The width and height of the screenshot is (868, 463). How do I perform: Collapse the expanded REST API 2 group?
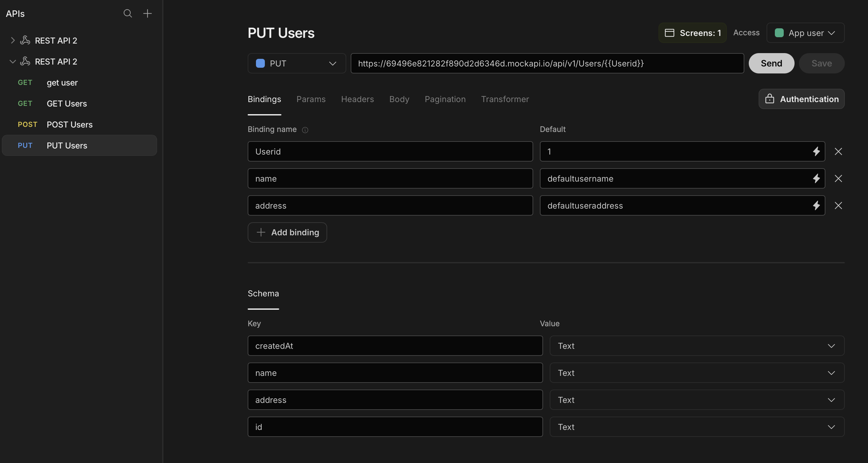coord(12,62)
